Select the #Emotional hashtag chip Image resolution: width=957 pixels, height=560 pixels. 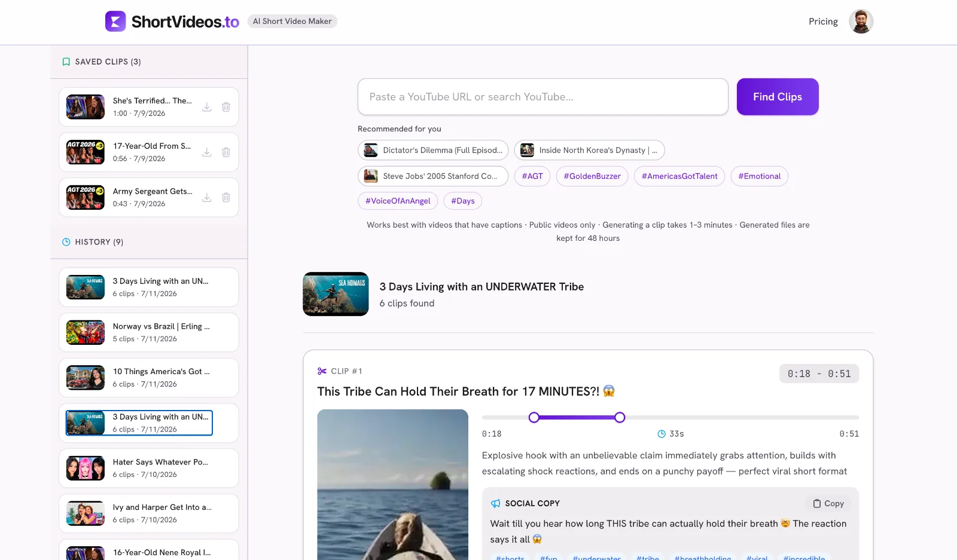click(760, 176)
